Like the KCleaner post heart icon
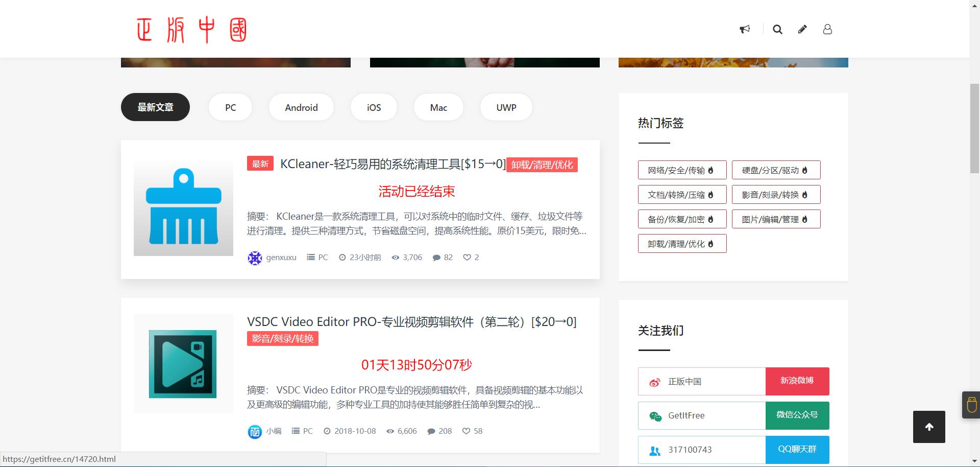Screen dimensions: 980x467 click(467, 258)
